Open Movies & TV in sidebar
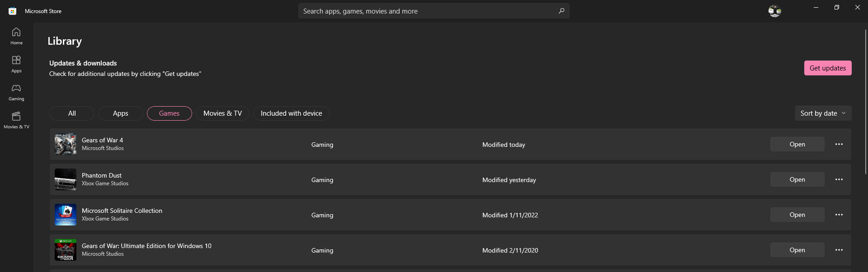 tap(16, 120)
